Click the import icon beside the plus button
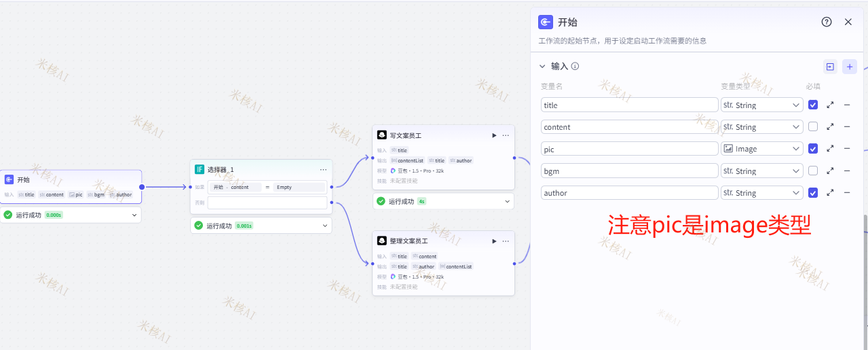Viewport: 868px width, 350px height. [x=830, y=67]
